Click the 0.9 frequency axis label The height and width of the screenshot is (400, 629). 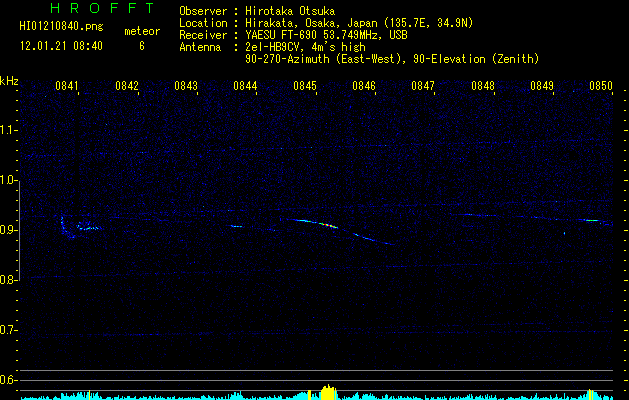click(x=8, y=230)
